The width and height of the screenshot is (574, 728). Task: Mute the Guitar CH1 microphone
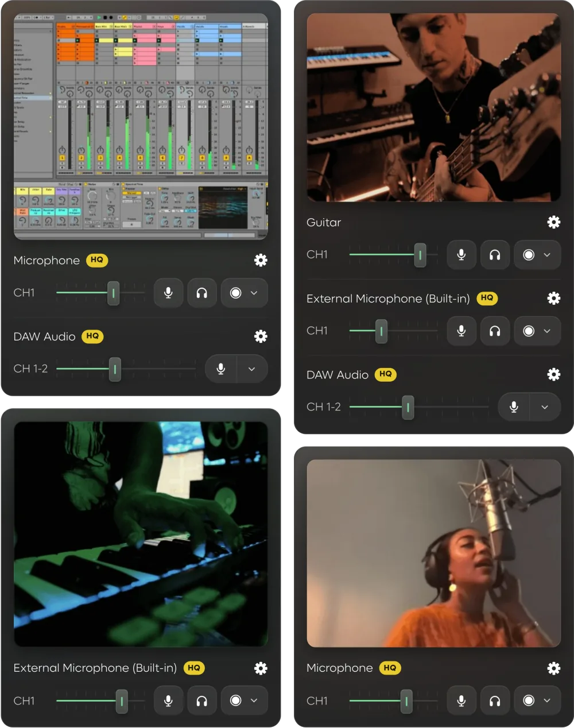(461, 254)
